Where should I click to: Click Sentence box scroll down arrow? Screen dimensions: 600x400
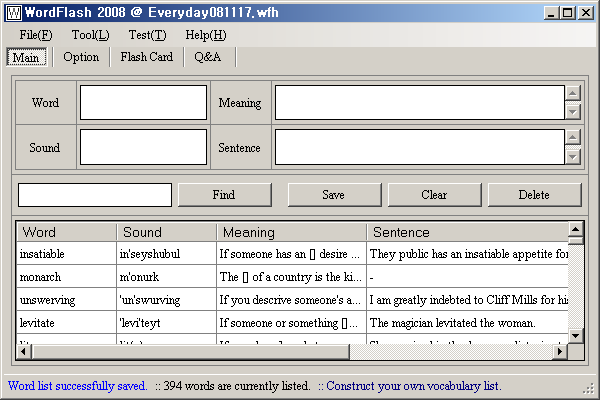click(573, 157)
